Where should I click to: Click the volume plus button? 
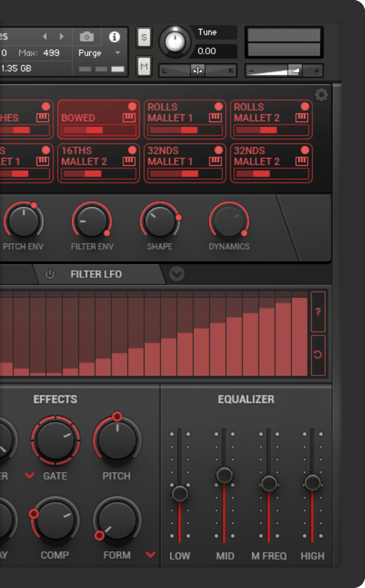coord(317,71)
